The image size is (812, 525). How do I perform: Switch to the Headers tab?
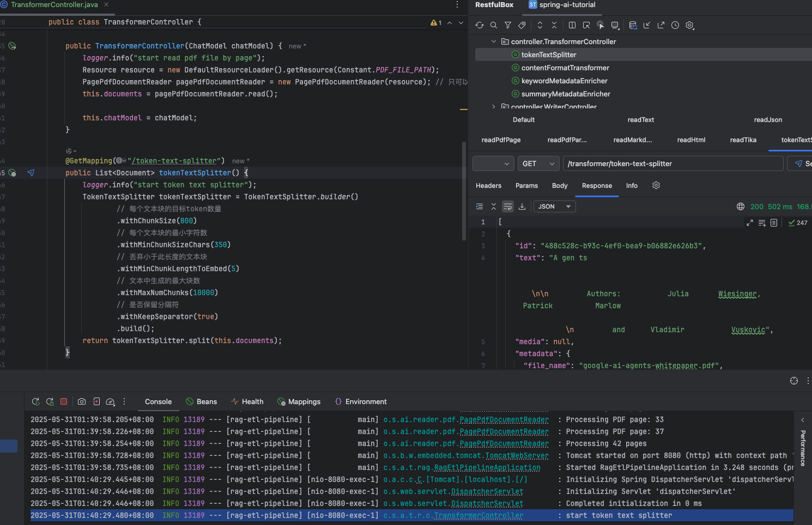point(488,186)
